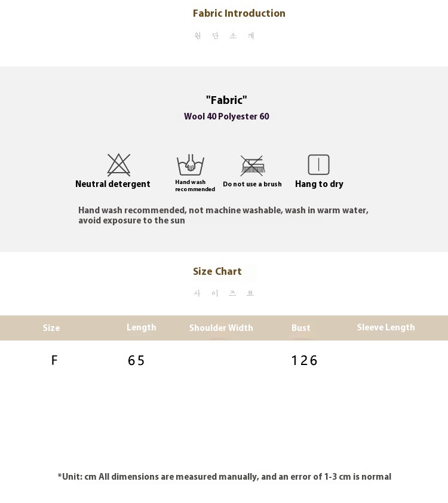Image resolution: width=448 pixels, height=503 pixels.
Task: Click the 'Do not use a brush' caption
Action: [252, 184]
